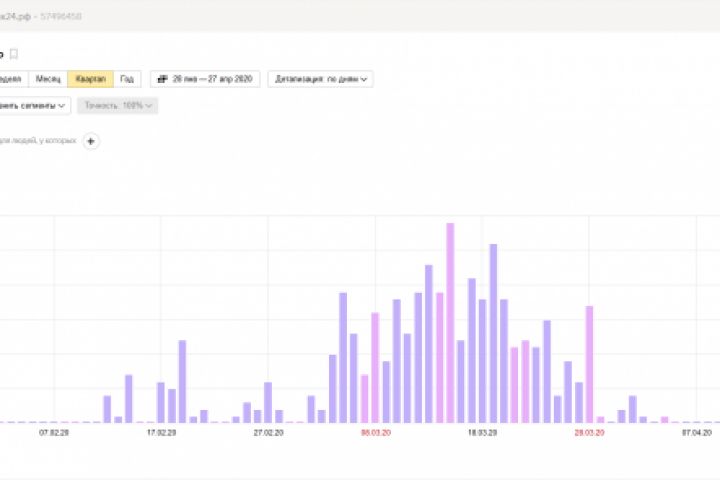Switch the period to Год
The width and height of the screenshot is (720, 480).
click(127, 79)
